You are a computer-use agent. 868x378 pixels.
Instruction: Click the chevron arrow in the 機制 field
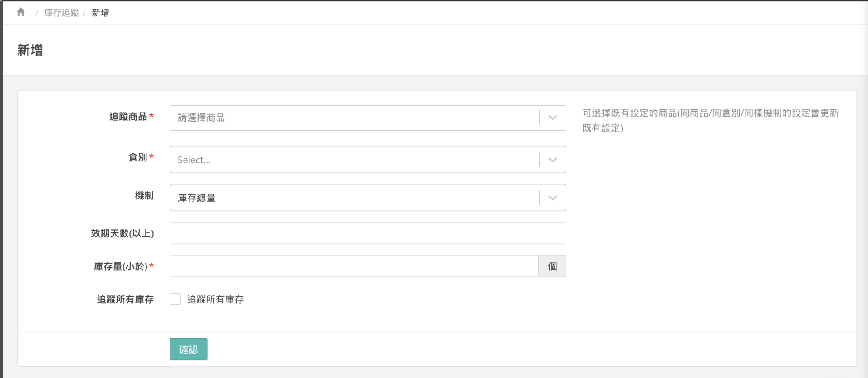(552, 198)
